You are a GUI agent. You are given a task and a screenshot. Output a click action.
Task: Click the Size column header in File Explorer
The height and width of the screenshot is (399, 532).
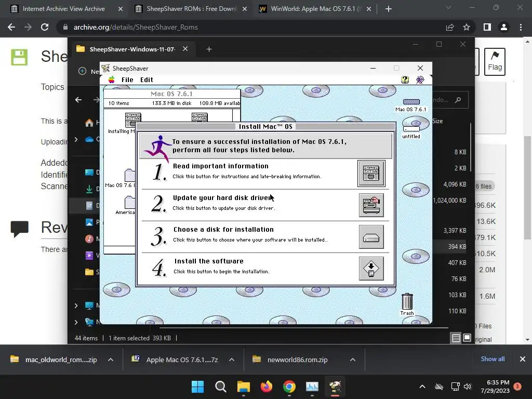[437, 121]
